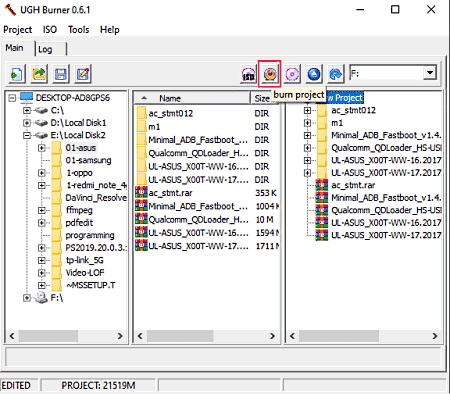
Task: Click the new project toolbar icon
Action: pos(17,74)
